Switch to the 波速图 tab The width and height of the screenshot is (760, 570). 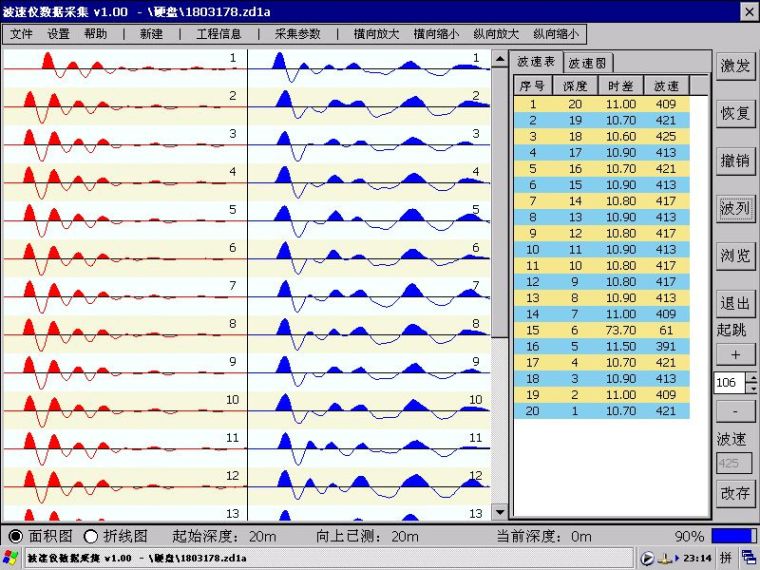coord(587,62)
